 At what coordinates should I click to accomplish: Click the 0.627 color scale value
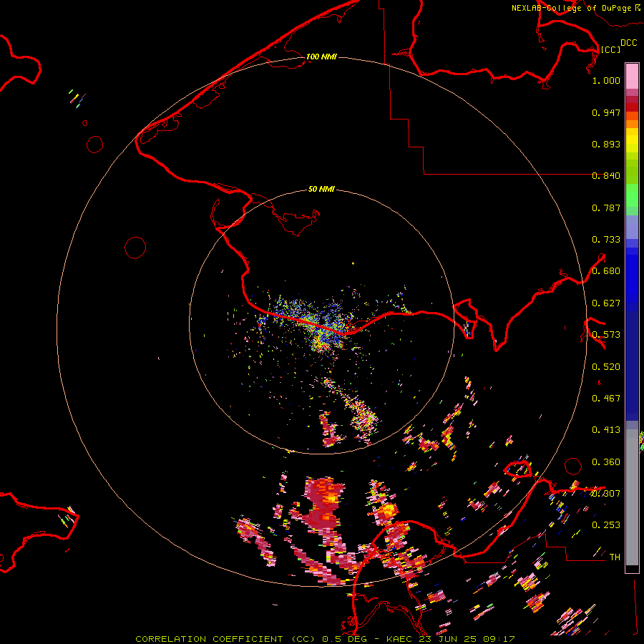tap(606, 303)
